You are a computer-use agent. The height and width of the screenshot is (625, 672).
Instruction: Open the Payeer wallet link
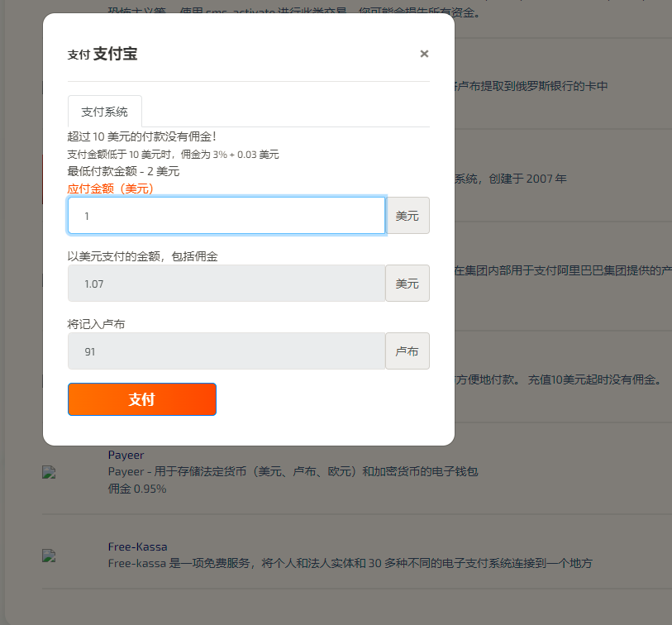click(x=126, y=455)
